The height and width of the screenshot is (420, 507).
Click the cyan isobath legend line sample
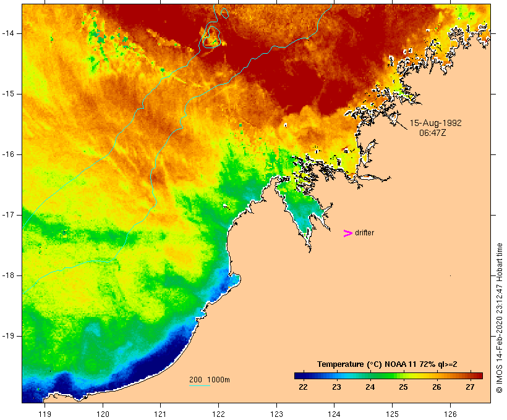tap(200, 385)
